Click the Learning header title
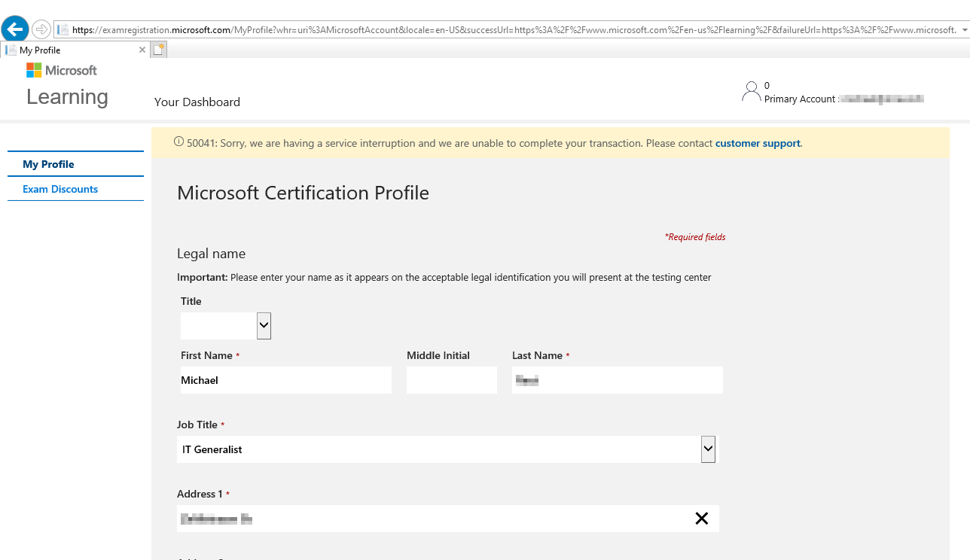 [x=67, y=96]
